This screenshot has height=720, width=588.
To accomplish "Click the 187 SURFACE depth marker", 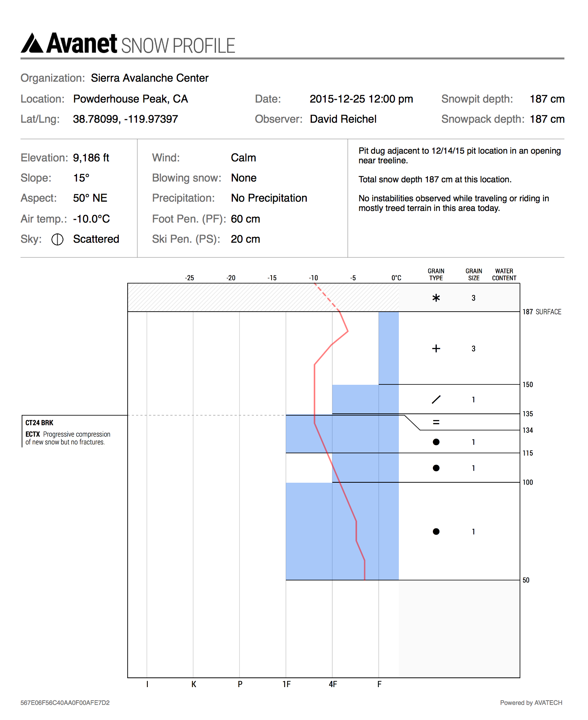I will (x=542, y=312).
